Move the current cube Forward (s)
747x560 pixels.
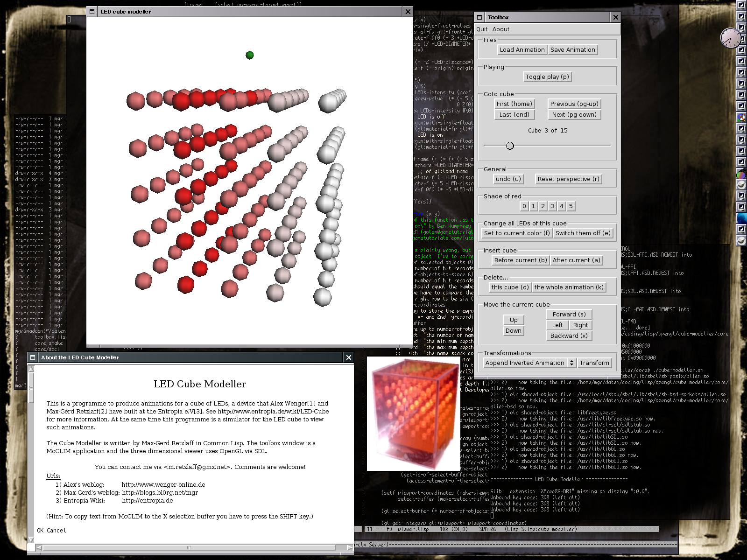pyautogui.click(x=569, y=315)
